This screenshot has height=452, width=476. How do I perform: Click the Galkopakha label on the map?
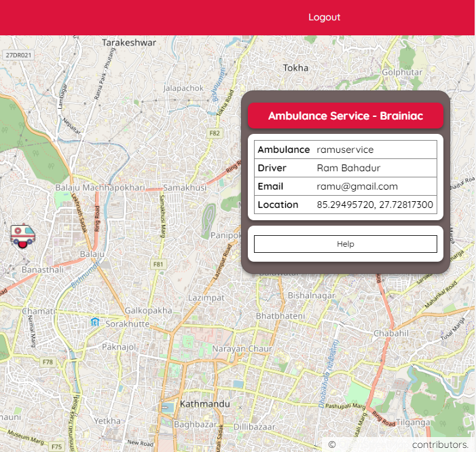coord(149,311)
